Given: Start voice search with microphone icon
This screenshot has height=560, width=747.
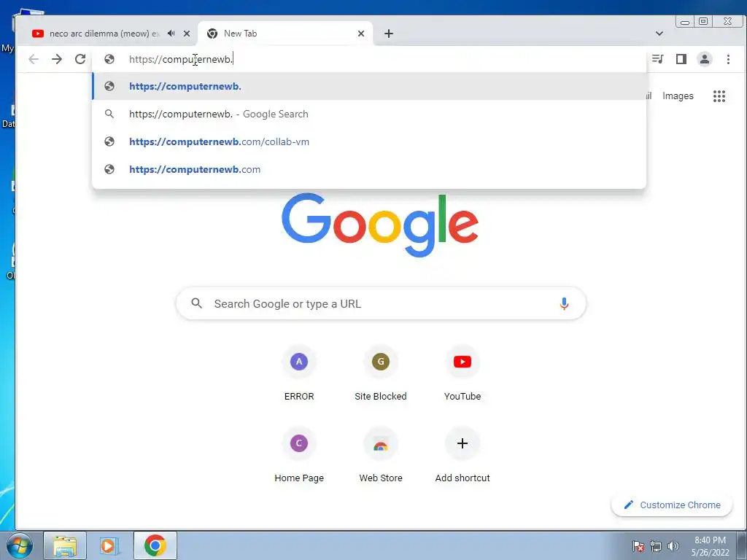Looking at the screenshot, I should (x=564, y=303).
